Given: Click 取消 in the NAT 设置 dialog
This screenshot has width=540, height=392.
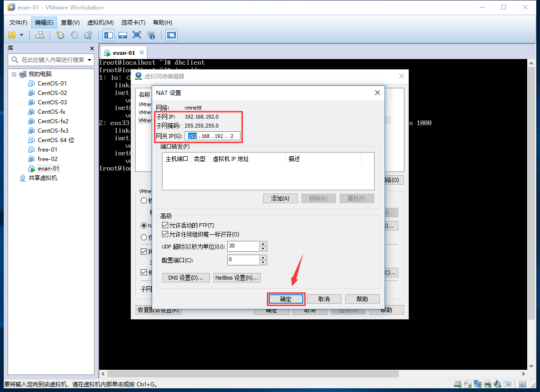Looking at the screenshot, I should [324, 299].
